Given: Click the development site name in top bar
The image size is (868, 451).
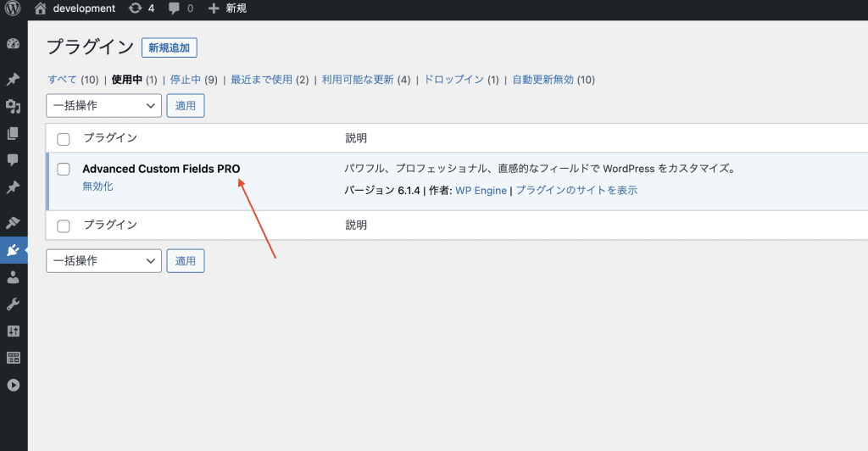Looking at the screenshot, I should 84,8.
